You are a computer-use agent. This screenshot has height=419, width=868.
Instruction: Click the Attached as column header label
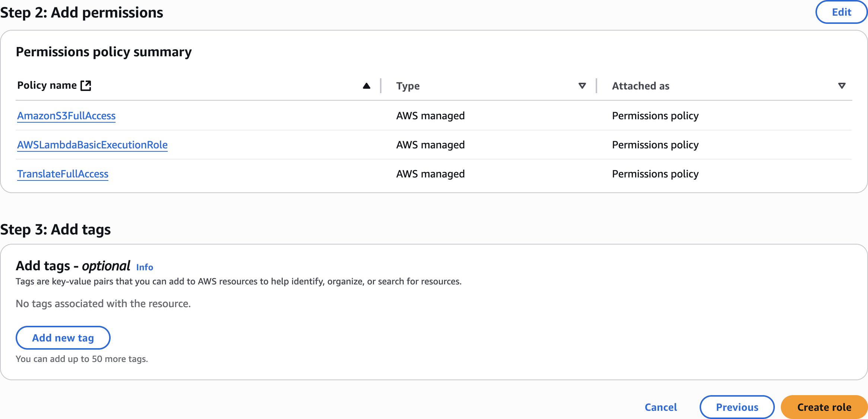coord(640,86)
